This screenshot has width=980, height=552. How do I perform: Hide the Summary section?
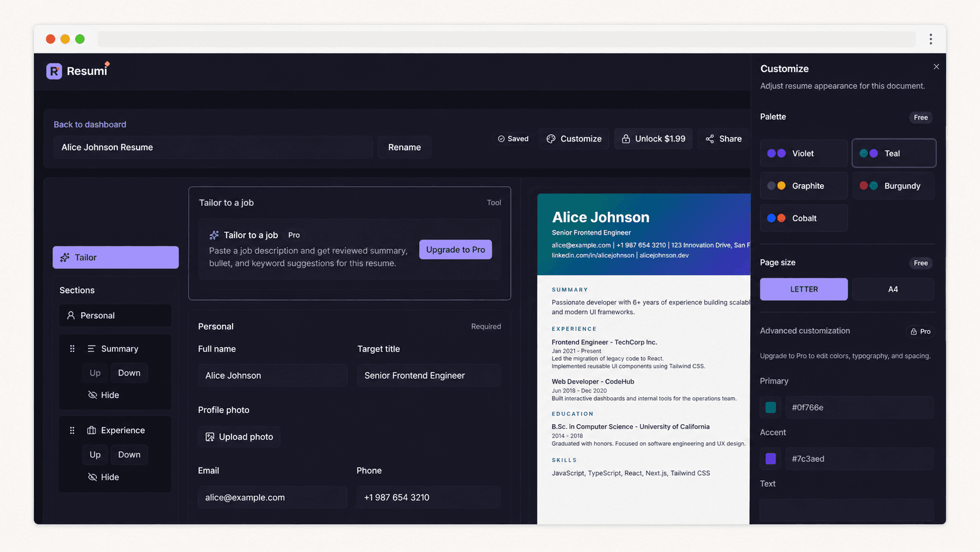(x=104, y=395)
